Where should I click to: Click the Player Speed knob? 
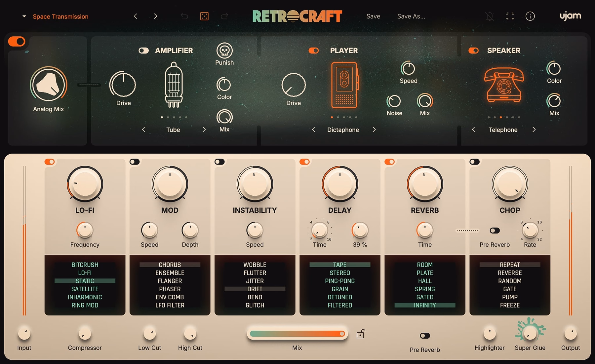tap(408, 69)
